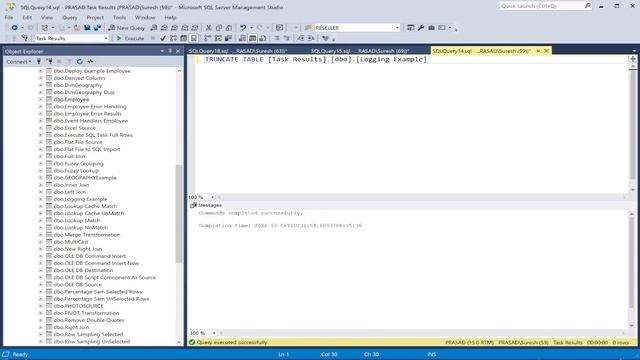Click the TRUNCATE TABLE statement in editor

(316, 60)
